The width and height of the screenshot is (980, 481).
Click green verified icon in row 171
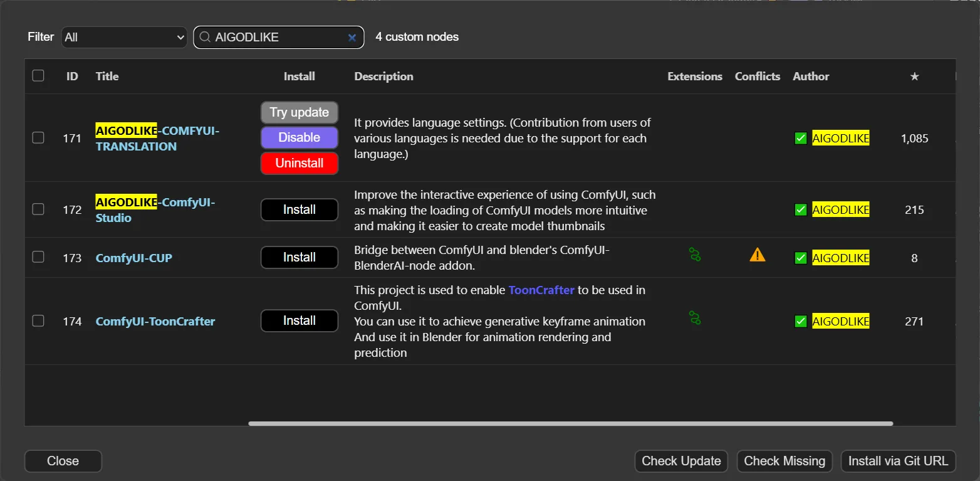800,139
